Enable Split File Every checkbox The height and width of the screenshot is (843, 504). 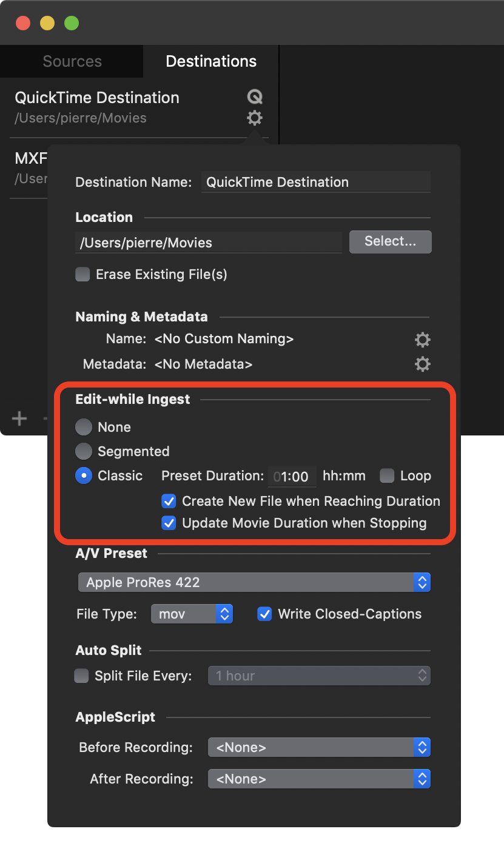81,676
